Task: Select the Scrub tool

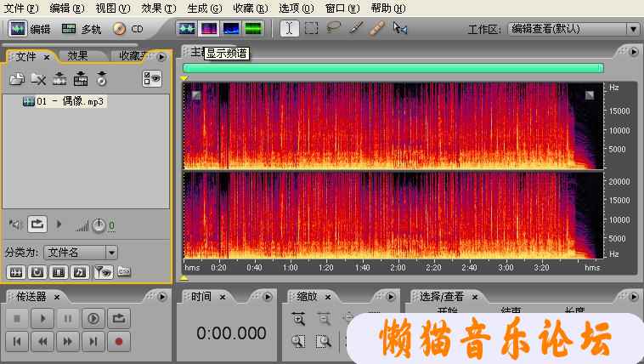Action: click(399, 28)
